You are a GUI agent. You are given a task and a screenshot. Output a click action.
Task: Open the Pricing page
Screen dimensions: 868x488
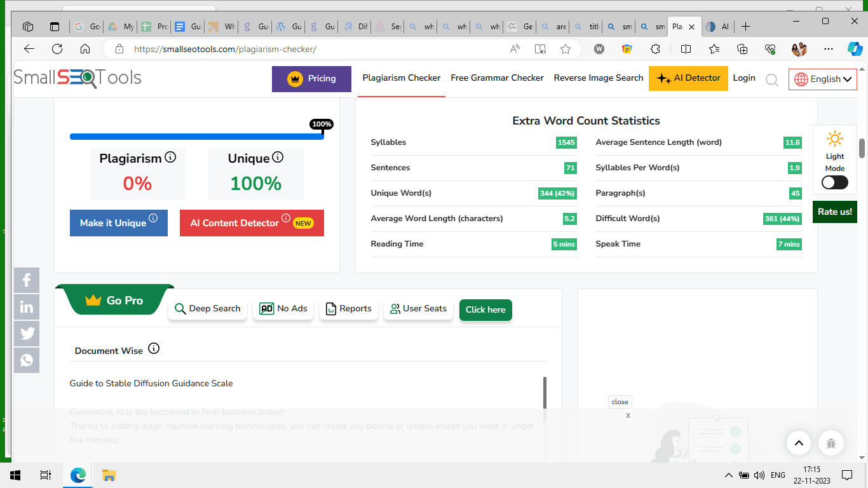click(311, 79)
